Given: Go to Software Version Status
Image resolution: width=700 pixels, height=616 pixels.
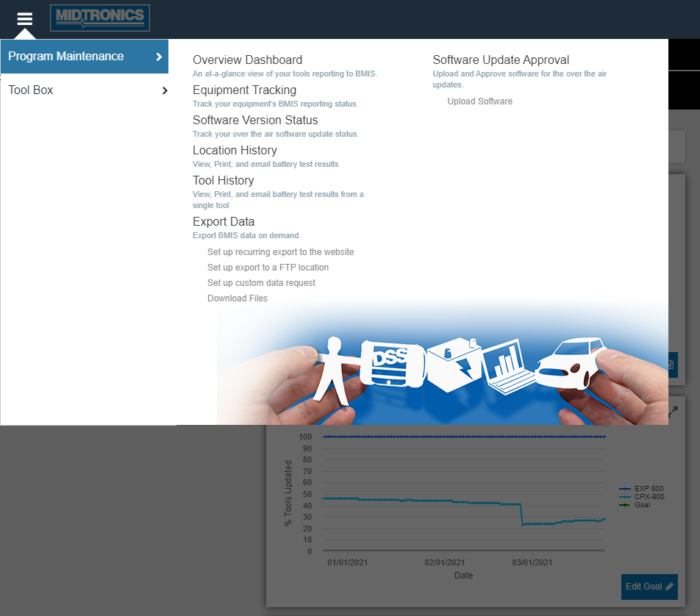Looking at the screenshot, I should (255, 121).
